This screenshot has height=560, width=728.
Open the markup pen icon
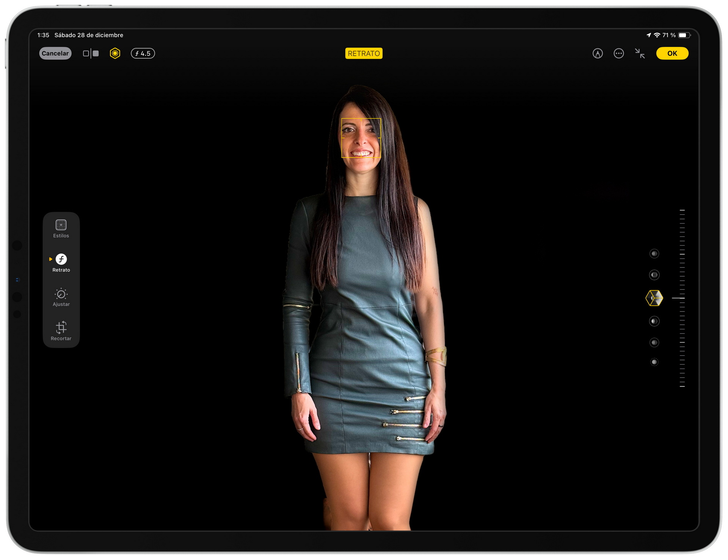598,53
